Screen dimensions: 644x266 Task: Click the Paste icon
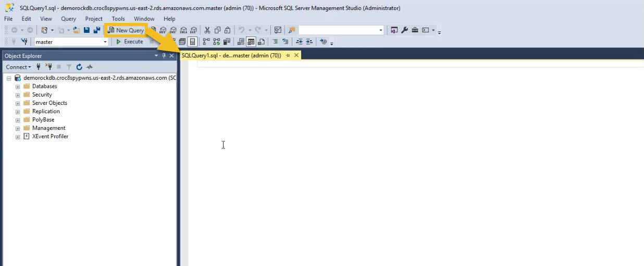point(228,30)
